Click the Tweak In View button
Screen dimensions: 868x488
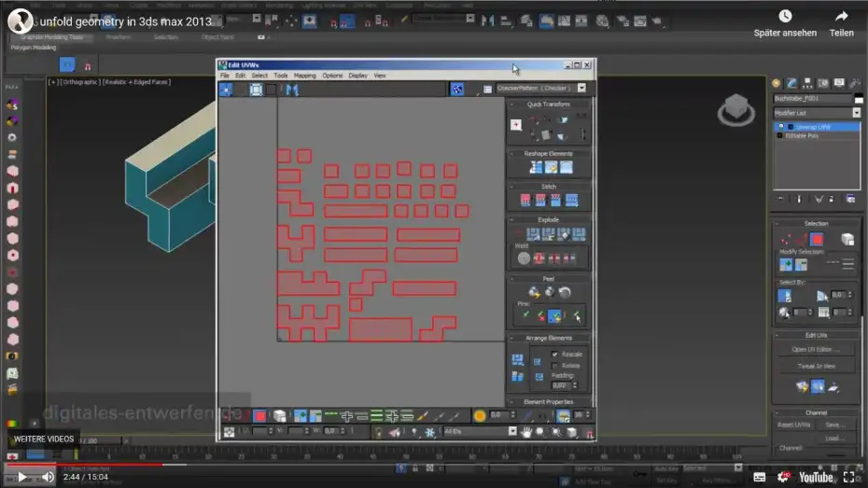[x=816, y=366]
